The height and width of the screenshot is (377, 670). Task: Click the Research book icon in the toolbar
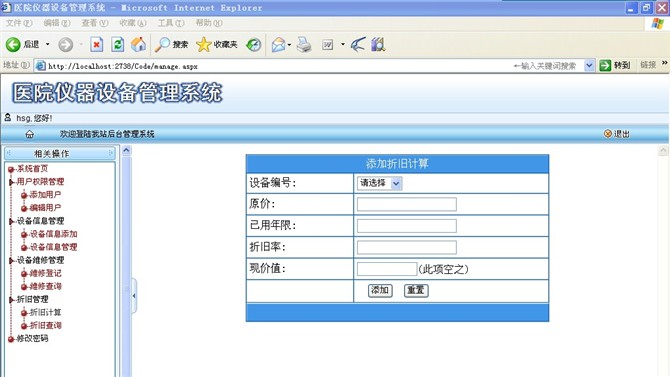[378, 44]
